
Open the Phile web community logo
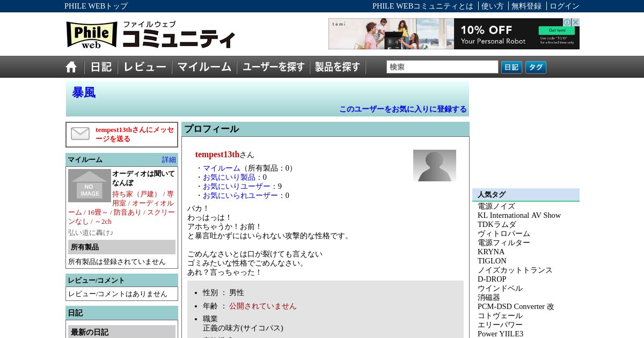coord(151,35)
